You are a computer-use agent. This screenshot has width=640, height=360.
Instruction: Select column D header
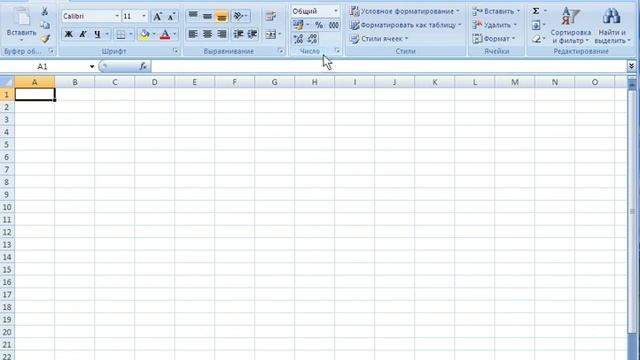click(154, 82)
